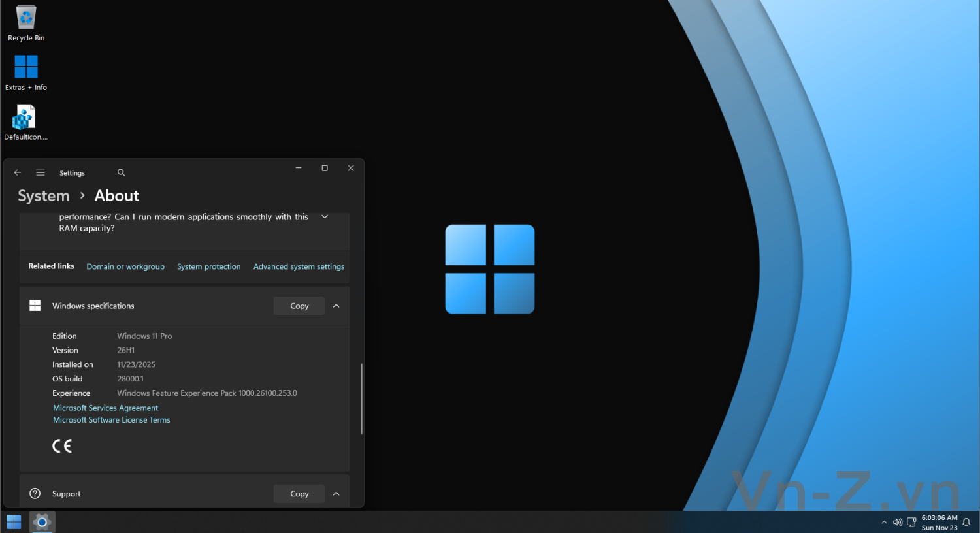
Task: Open the Extras + Info desktop icon
Action: [26, 72]
